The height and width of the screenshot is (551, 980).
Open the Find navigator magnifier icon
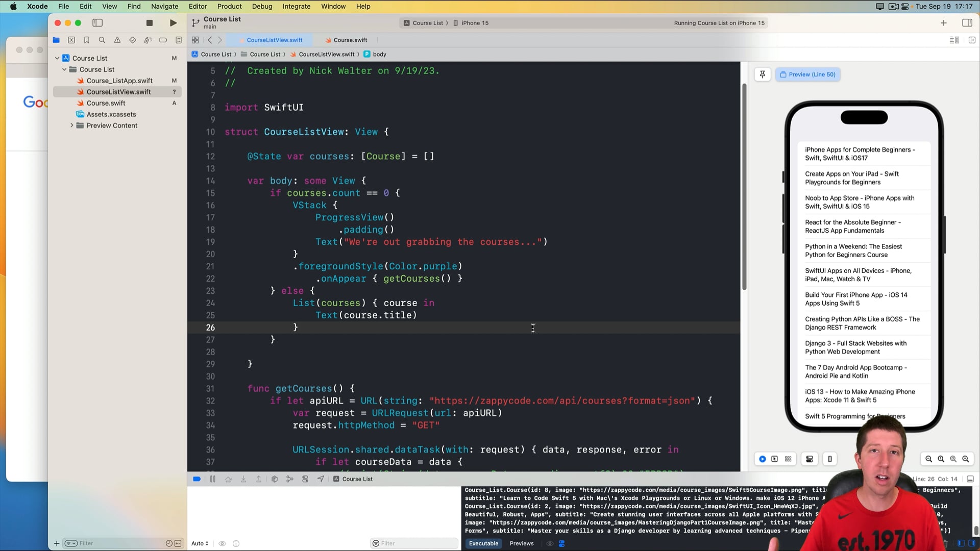(x=102, y=40)
